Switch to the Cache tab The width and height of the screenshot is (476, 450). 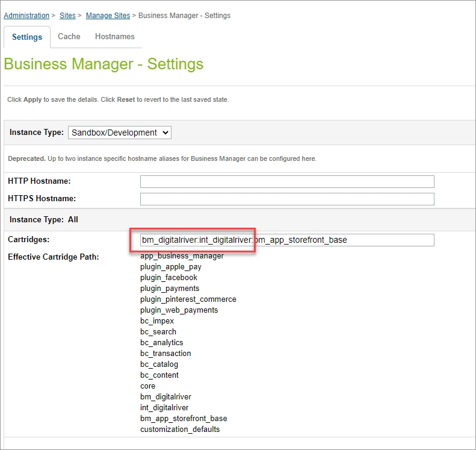69,37
